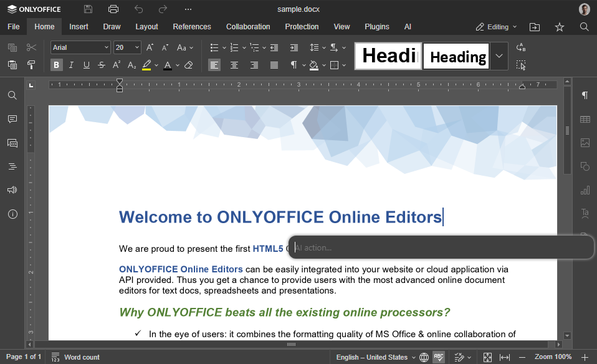Screen dimensions: 597x364
Task: Click the Copy style paintbrush icon
Action: pyautogui.click(x=31, y=65)
